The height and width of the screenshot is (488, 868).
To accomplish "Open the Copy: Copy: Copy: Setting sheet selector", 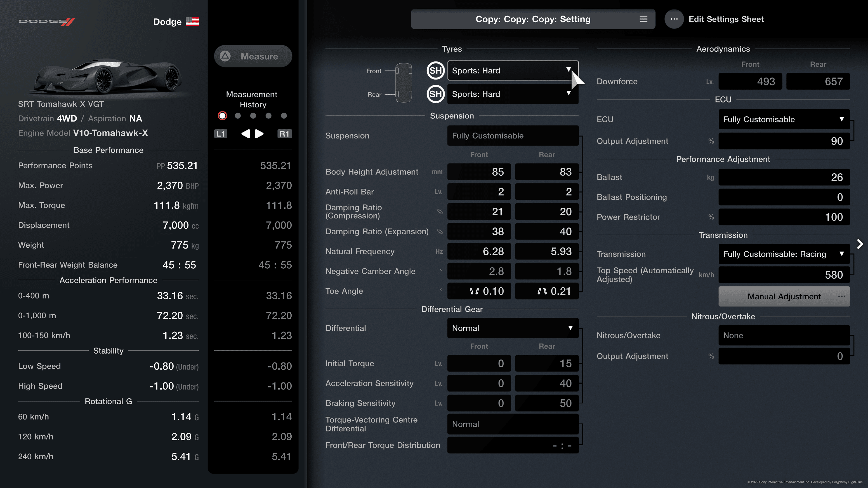I will tap(533, 19).
